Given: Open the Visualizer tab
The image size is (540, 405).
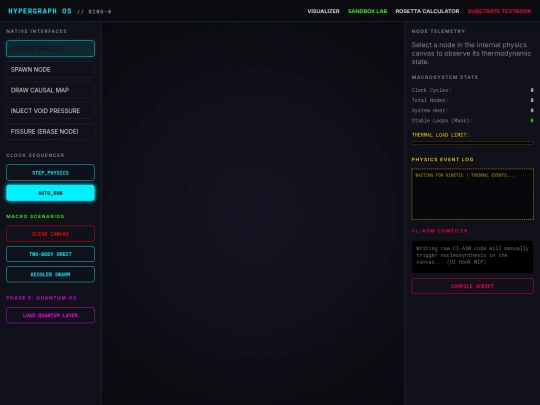Looking at the screenshot, I should (x=323, y=11).
